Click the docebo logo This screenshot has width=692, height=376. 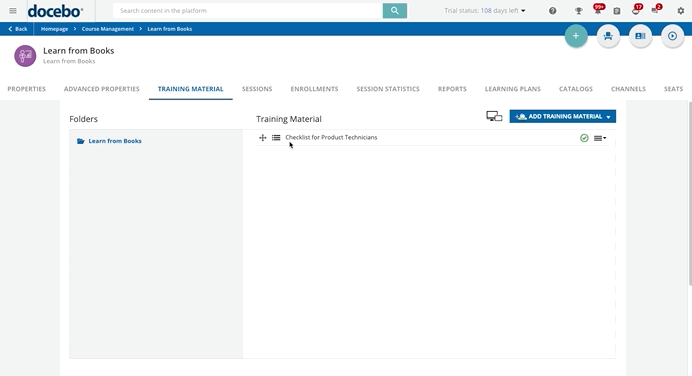click(55, 11)
